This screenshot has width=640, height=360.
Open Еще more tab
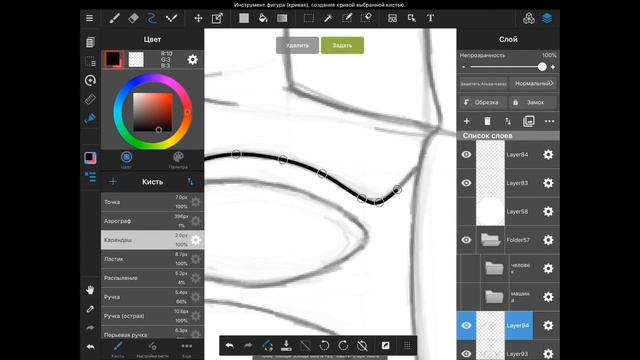click(x=187, y=350)
